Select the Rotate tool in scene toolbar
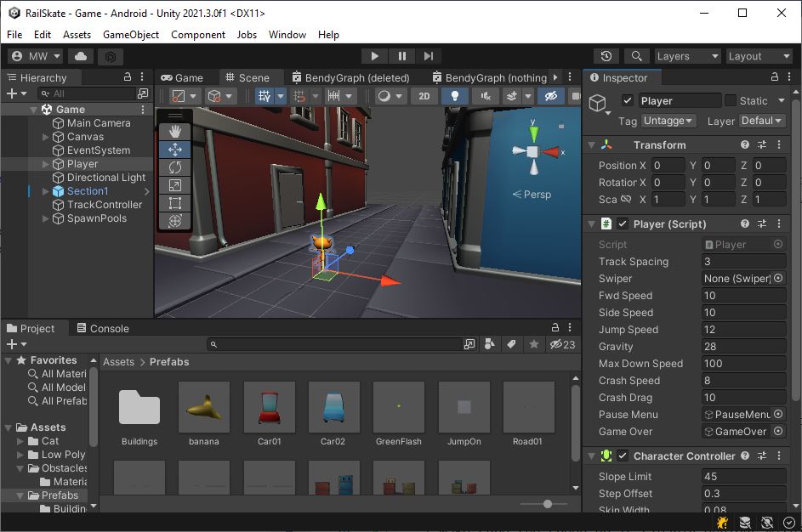Viewport: 802px width, 532px height. (x=175, y=167)
